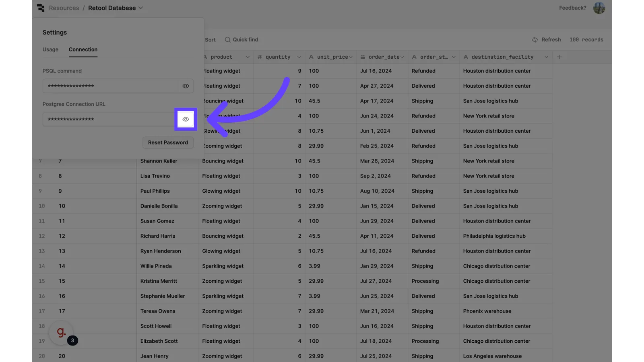The width and height of the screenshot is (644, 362).
Task: Open the order_date column menu chevron
Action: pos(402,57)
